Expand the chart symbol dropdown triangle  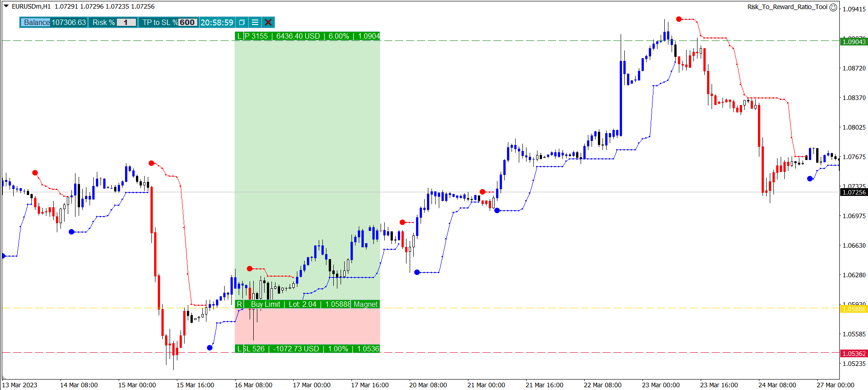6,6
